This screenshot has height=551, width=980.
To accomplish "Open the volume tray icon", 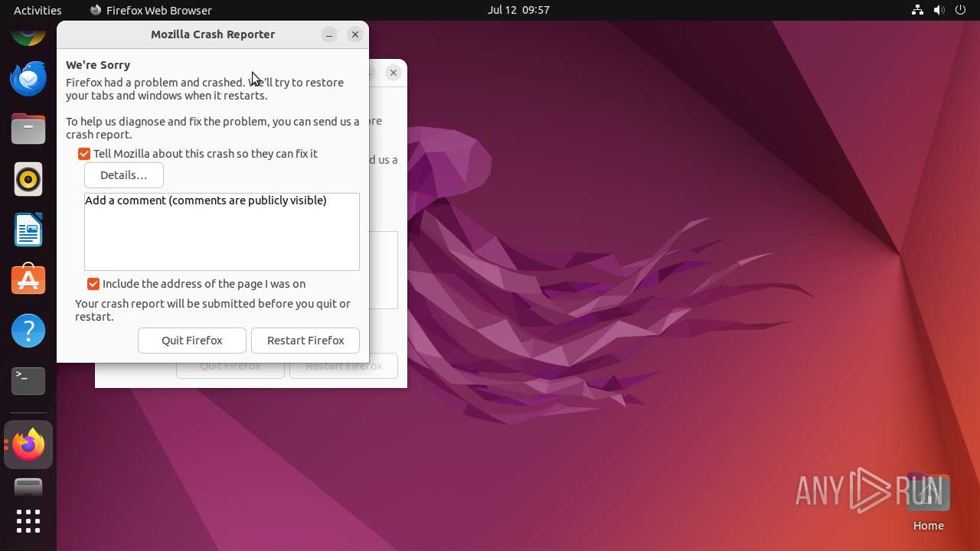I will pyautogui.click(x=939, y=10).
